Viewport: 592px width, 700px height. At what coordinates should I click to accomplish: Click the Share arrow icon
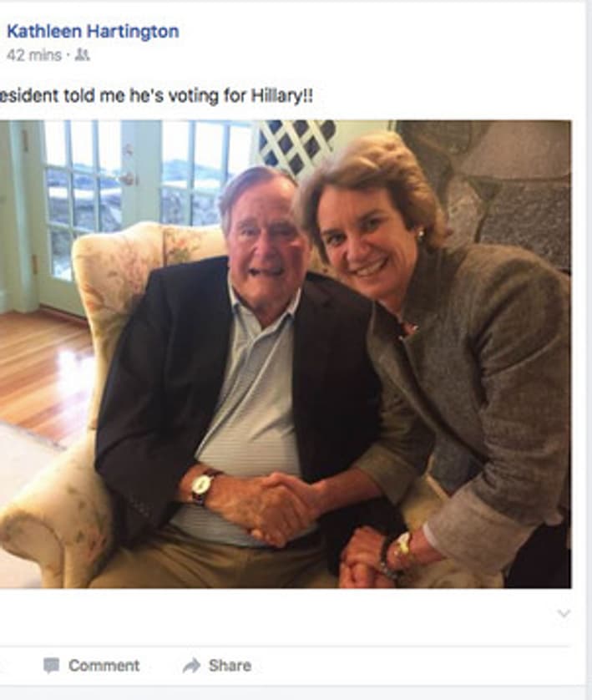pyautogui.click(x=191, y=666)
